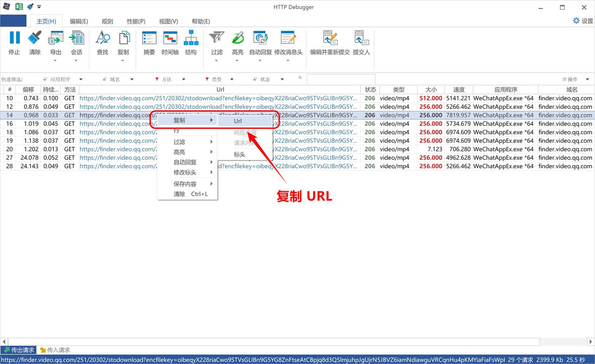Select Auto Reply (自动回复) in context menu
The height and width of the screenshot is (364, 595).
[x=188, y=162]
